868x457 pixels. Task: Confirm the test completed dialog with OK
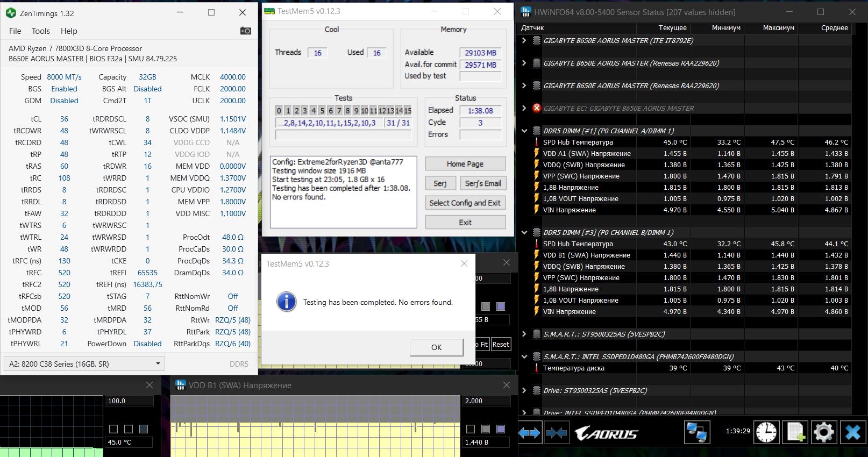(436, 347)
